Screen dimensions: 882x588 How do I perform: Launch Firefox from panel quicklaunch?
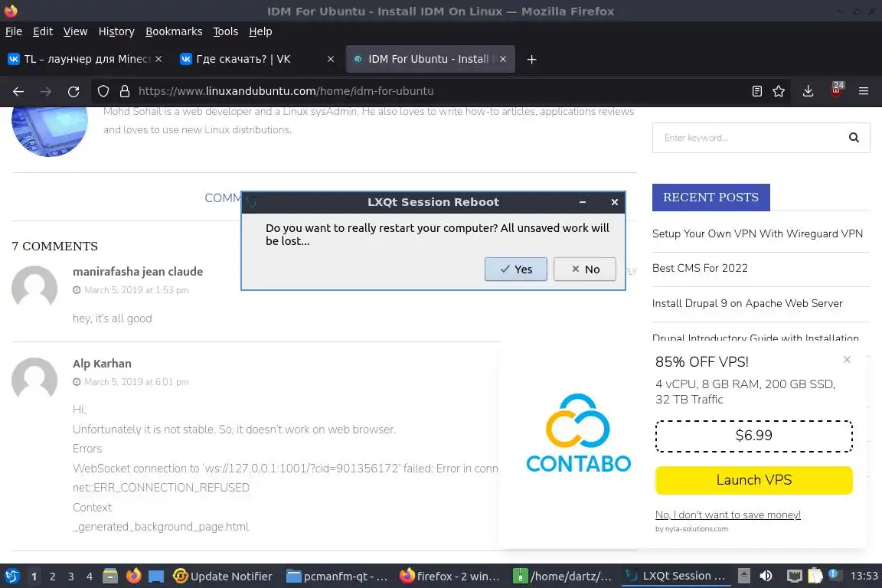(133, 576)
